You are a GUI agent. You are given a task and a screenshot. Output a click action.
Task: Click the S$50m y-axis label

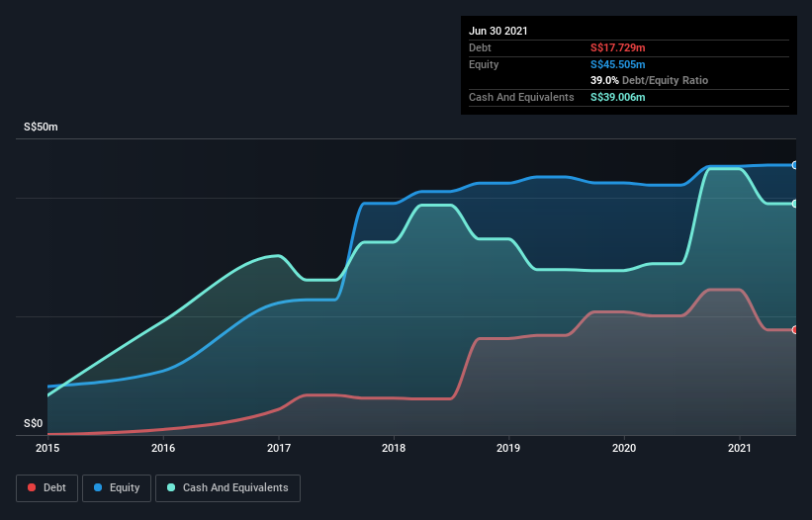point(41,127)
